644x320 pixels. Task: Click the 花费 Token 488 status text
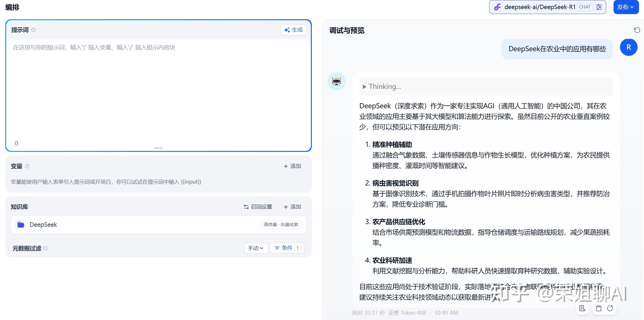pos(407,313)
